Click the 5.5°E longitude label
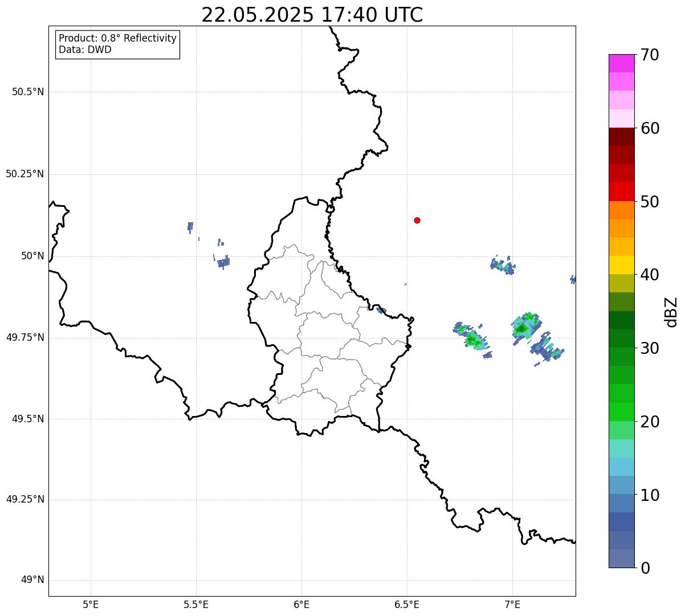Image resolution: width=685 pixels, height=616 pixels. pyautogui.click(x=196, y=605)
